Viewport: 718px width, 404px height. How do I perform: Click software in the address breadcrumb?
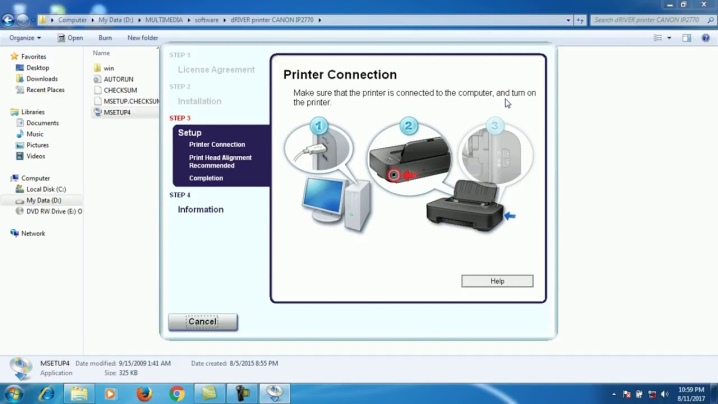[x=207, y=20]
